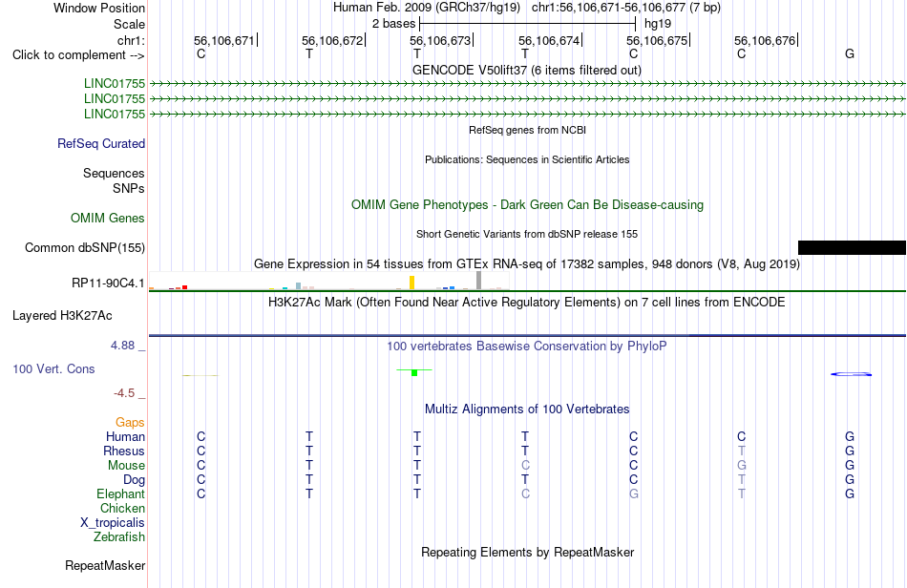This screenshot has height=588, width=907.
Task: Click the 100 vertebrates PhyloP conservation title
Action: pos(527,346)
